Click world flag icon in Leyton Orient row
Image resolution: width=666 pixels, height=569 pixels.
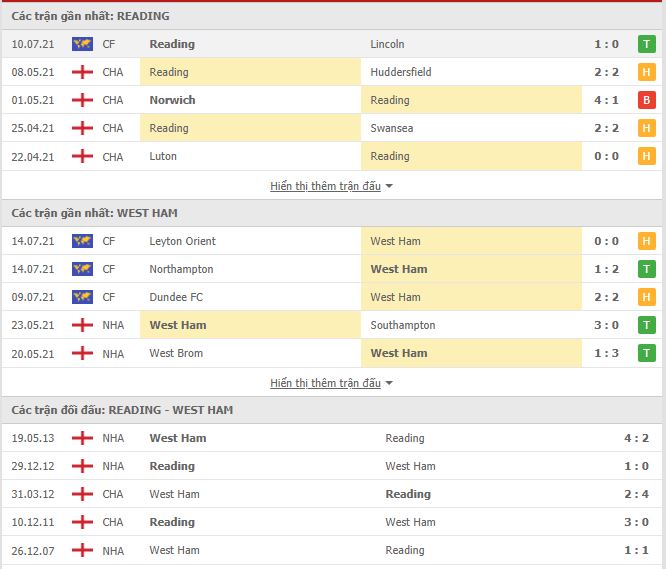[82, 241]
